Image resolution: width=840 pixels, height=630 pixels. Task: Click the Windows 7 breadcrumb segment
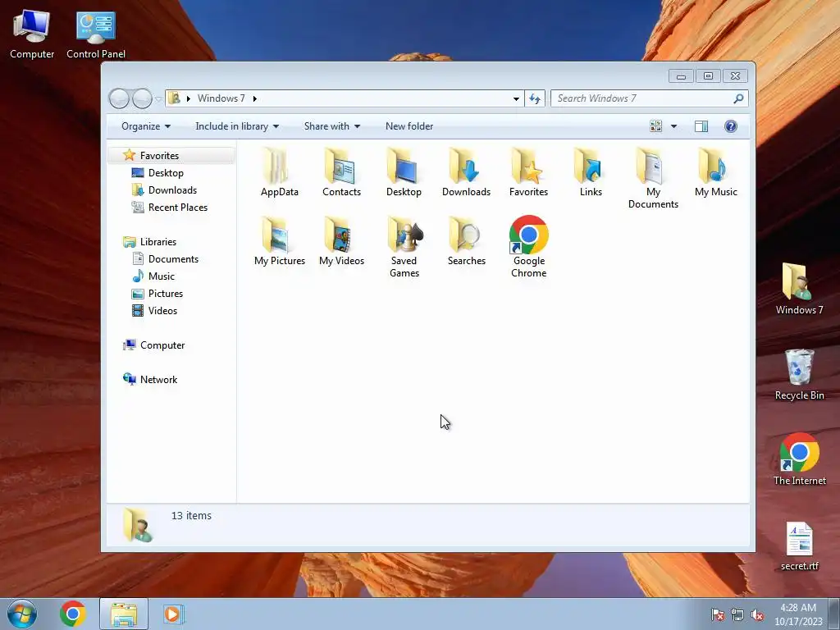(221, 98)
